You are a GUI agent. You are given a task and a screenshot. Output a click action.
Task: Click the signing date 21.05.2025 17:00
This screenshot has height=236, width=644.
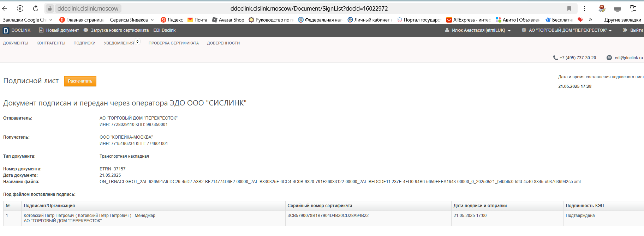[470, 216]
